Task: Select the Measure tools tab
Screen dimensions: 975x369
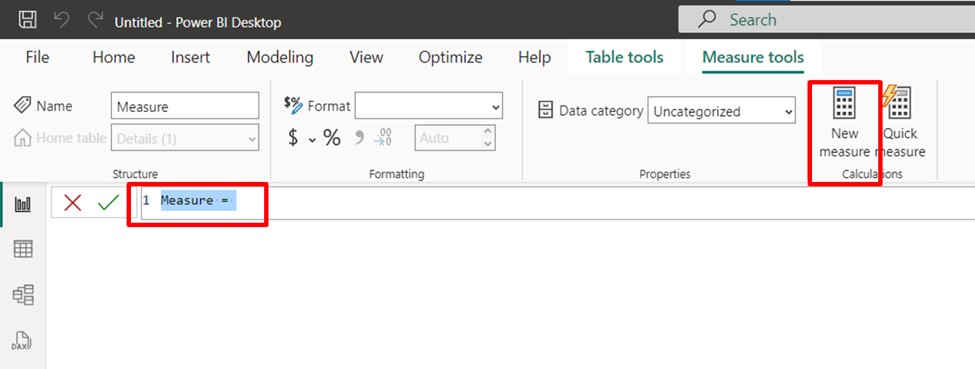Action: [x=753, y=57]
